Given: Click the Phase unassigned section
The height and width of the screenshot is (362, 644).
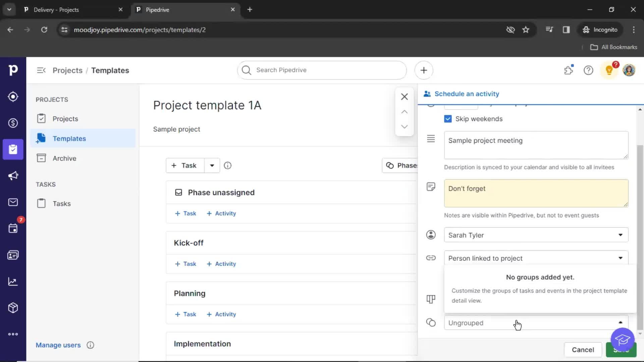Looking at the screenshot, I should coord(221,192).
